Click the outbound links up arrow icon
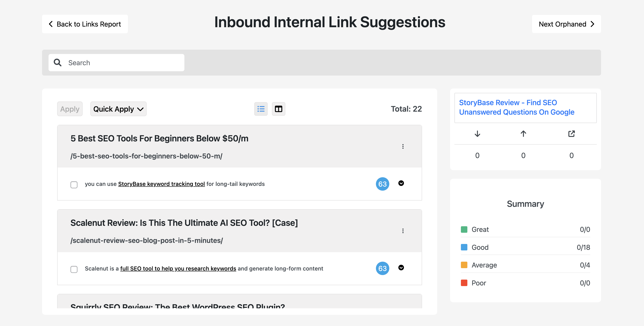 tap(523, 134)
